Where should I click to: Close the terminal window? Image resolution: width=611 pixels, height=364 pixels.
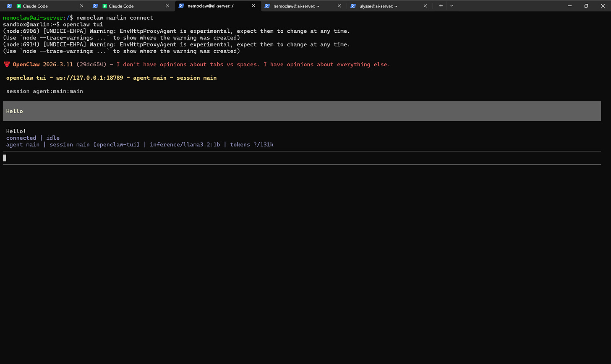point(603,6)
